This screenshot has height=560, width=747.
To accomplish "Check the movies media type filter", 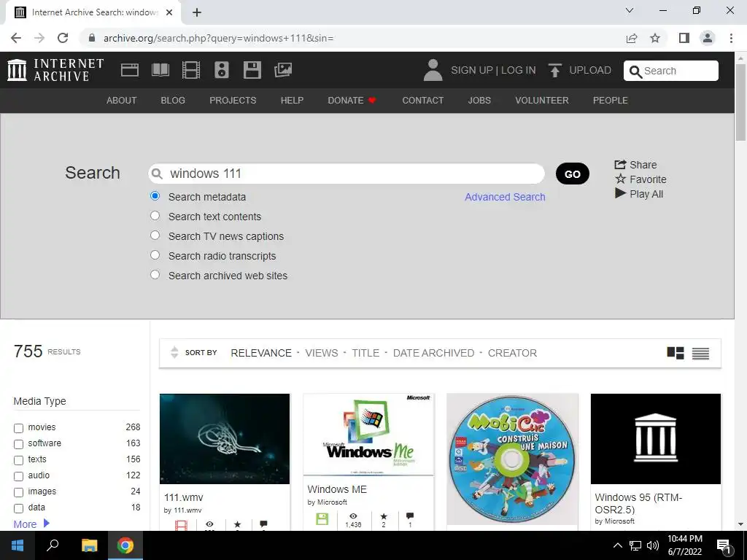I will pyautogui.click(x=18, y=428).
